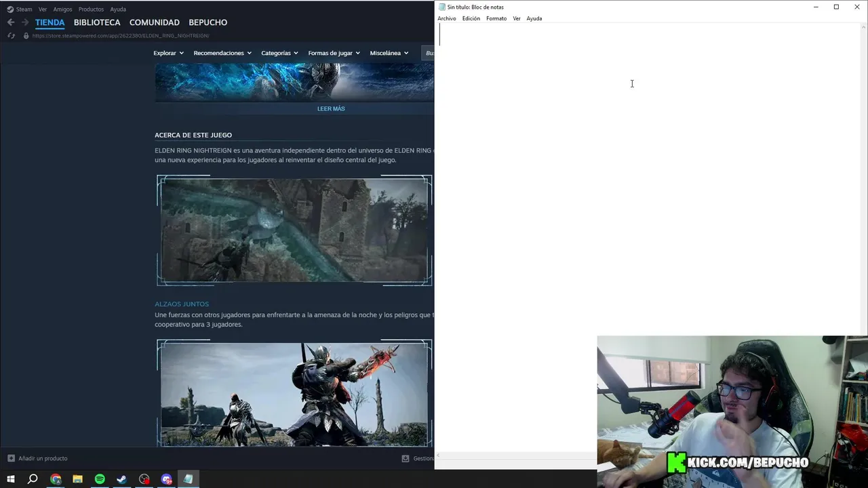Screen dimensions: 868x488
Task: Minimize the Notepad window
Action: [x=816, y=7]
